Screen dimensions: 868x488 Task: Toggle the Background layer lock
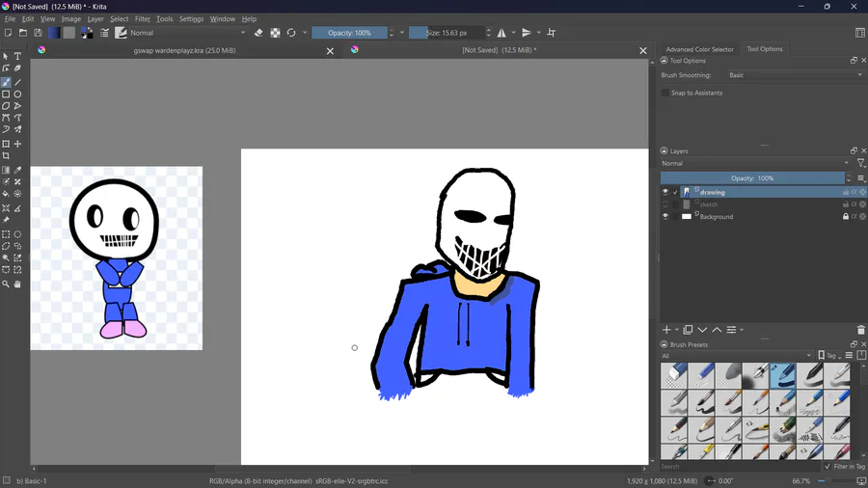pyautogui.click(x=845, y=216)
